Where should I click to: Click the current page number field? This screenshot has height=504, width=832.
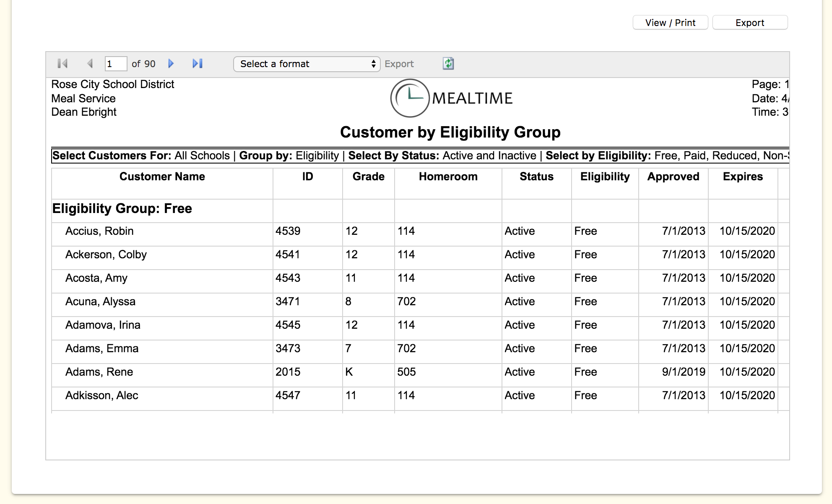point(115,64)
